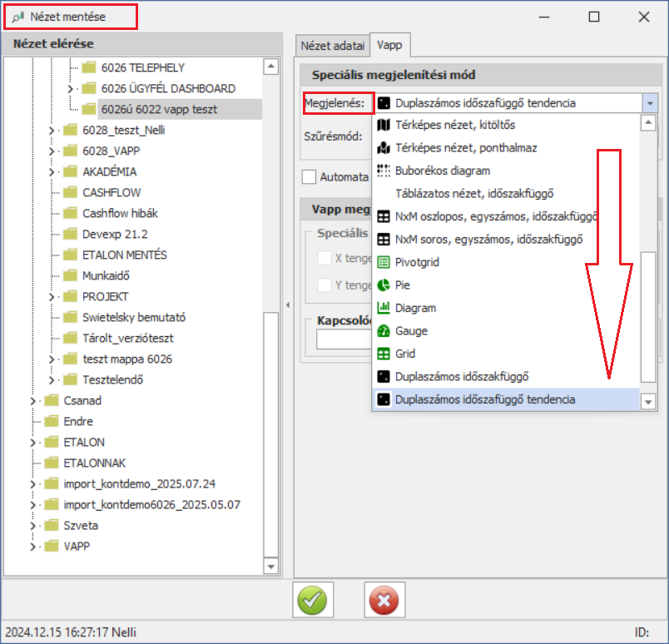Collapse the Megjelenés combo box arrow

648,103
